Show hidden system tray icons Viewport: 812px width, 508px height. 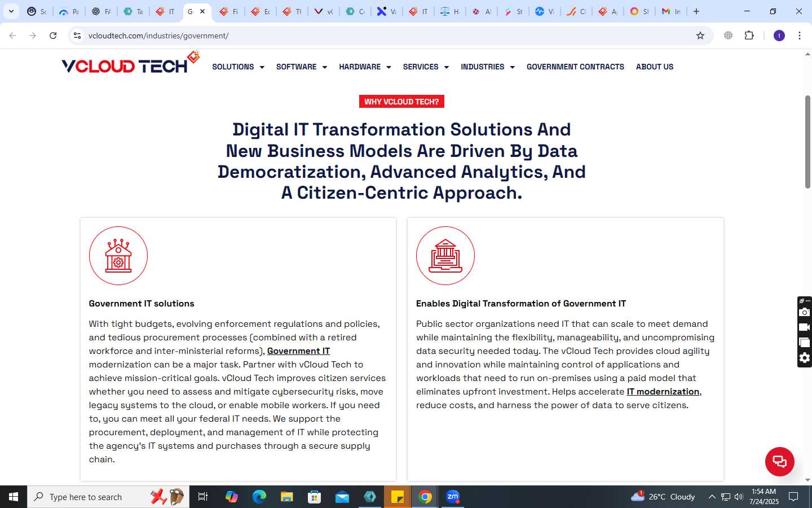[x=712, y=497]
